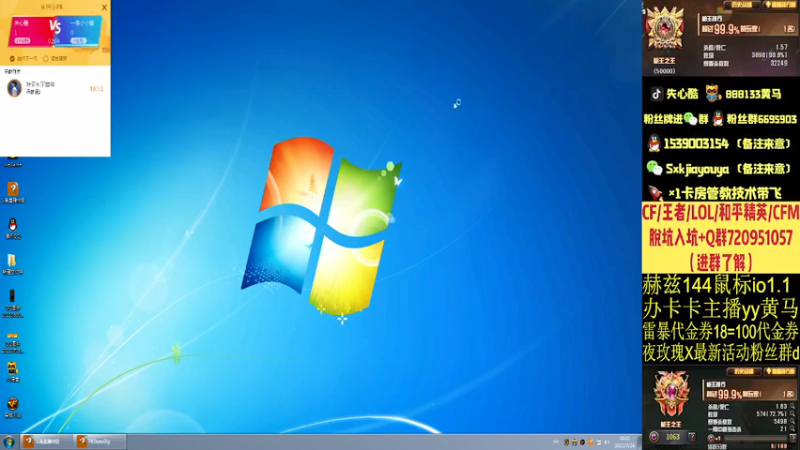This screenshot has height=450, width=800.
Task: Click the VS emblem in the PK banner
Action: (55, 27)
